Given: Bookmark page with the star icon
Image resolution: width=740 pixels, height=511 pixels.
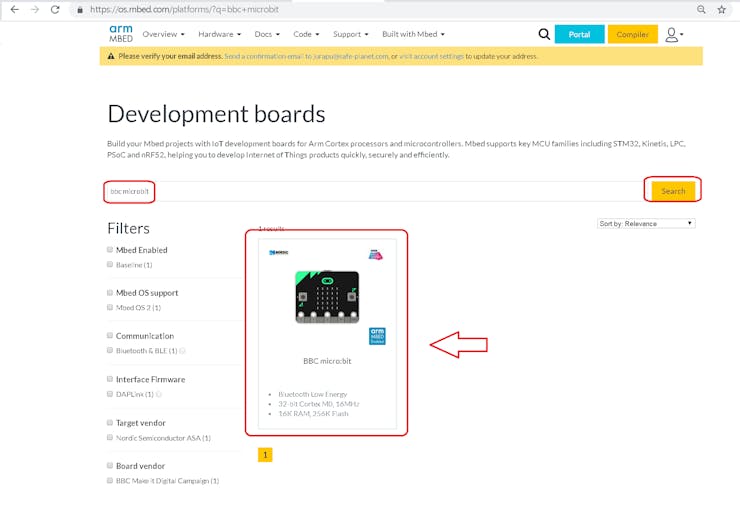Looking at the screenshot, I should (722, 9).
